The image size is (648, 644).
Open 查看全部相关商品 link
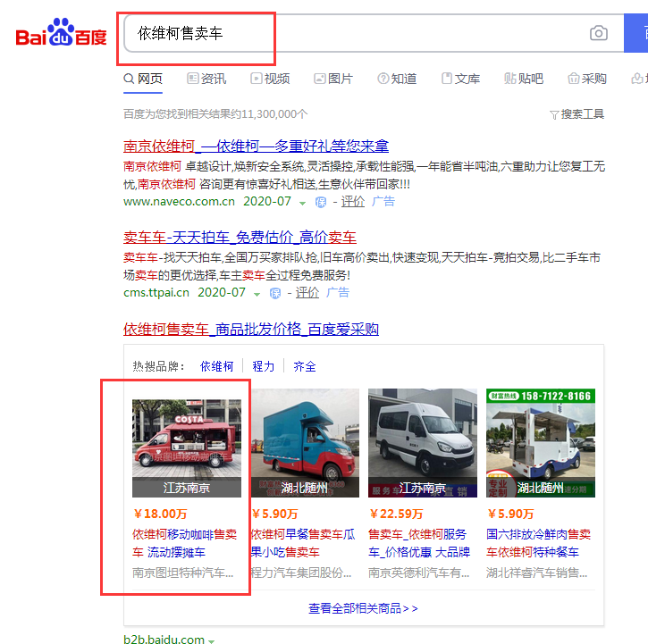(x=363, y=608)
